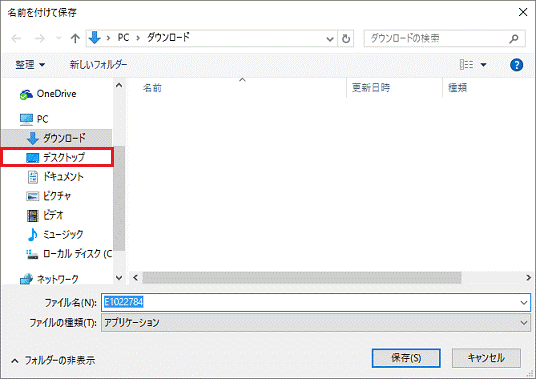Go forward with the right arrow
This screenshot has width=536, height=379.
click(40, 38)
